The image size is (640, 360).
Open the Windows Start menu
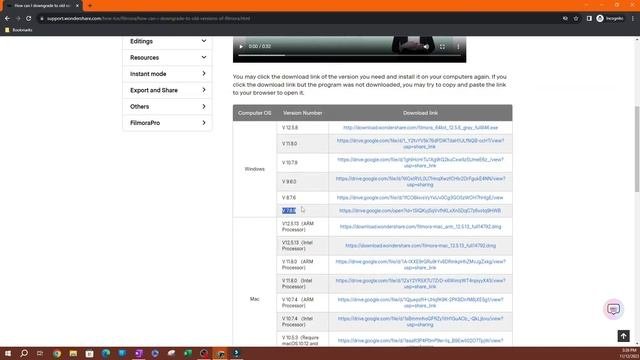click(x=8, y=353)
